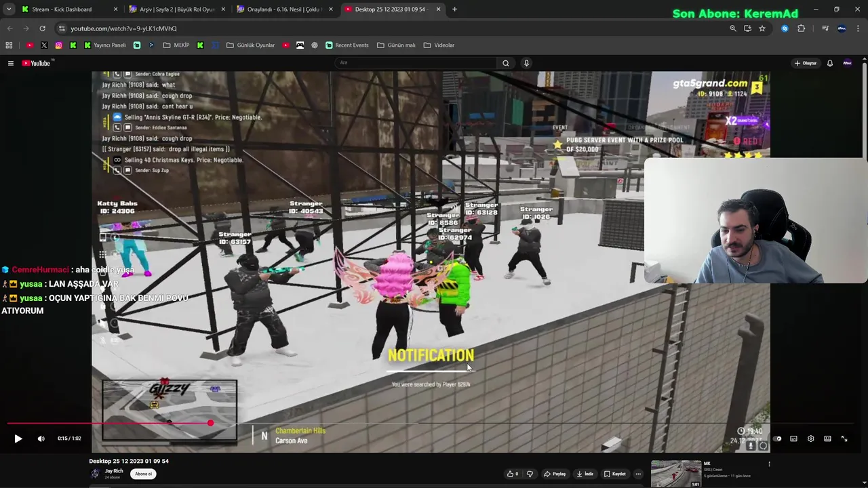The height and width of the screenshot is (488, 868).
Task: Open the X bookmark
Action: click(x=44, y=45)
